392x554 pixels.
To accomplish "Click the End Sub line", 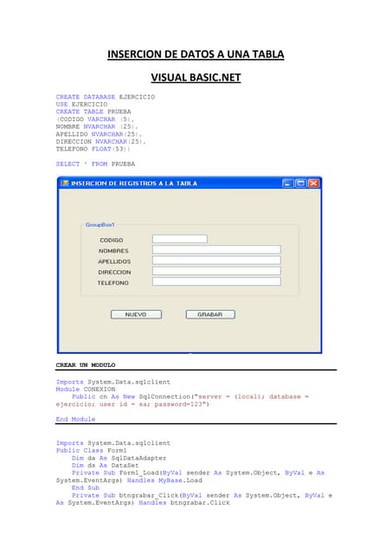I will point(86,488).
